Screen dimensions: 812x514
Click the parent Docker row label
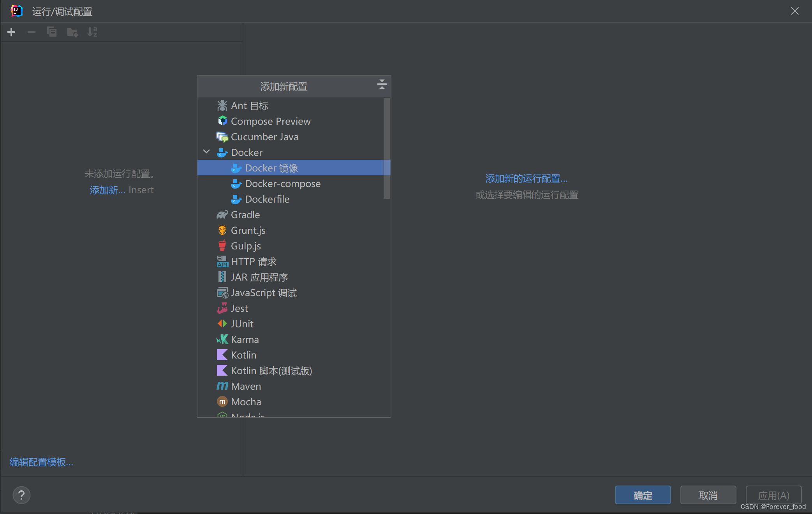click(x=247, y=152)
